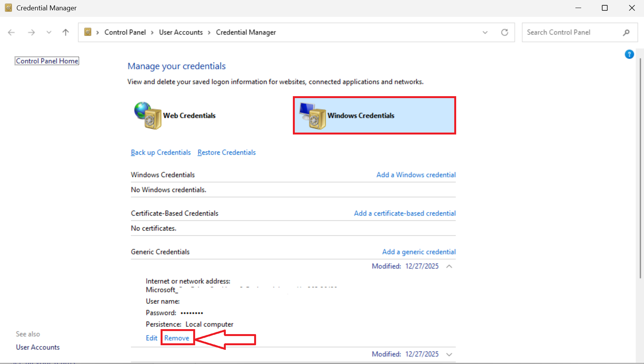
Task: Click the vertical scrollbar
Action: [x=640, y=169]
